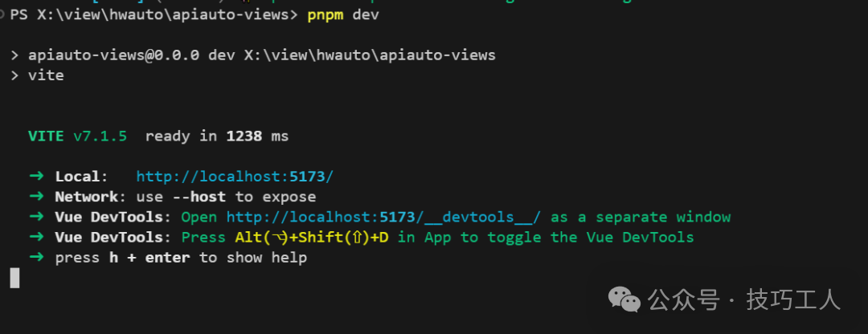
Task: Open the localhost:5173/__devtools__/ link
Action: click(383, 218)
